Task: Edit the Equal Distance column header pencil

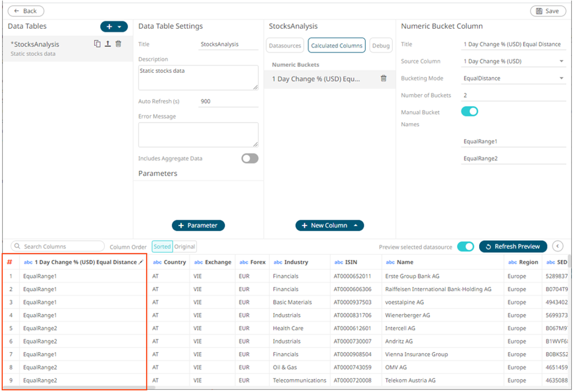Action: pyautogui.click(x=141, y=262)
